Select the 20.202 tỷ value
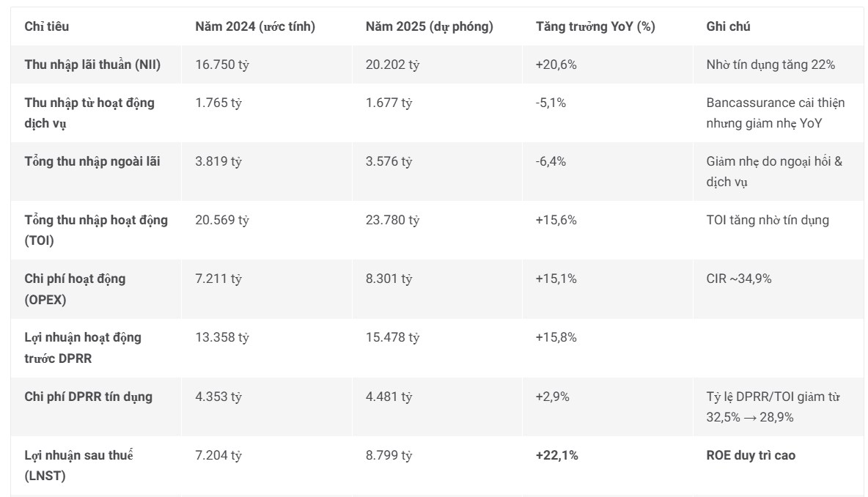This screenshot has width=868, height=497. pyautogui.click(x=392, y=65)
